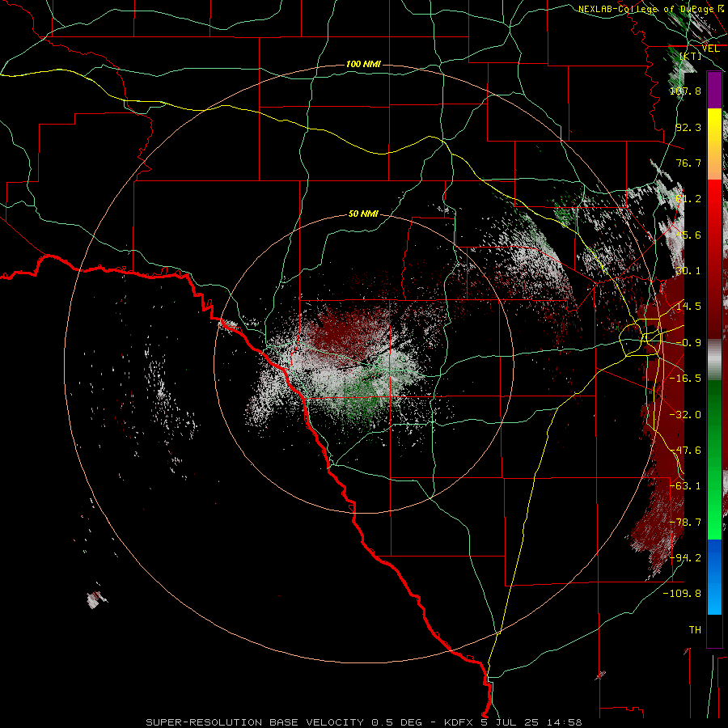This screenshot has width=728, height=728.
Task: Click the -109.8 velocity scale value
Action: [x=682, y=594]
